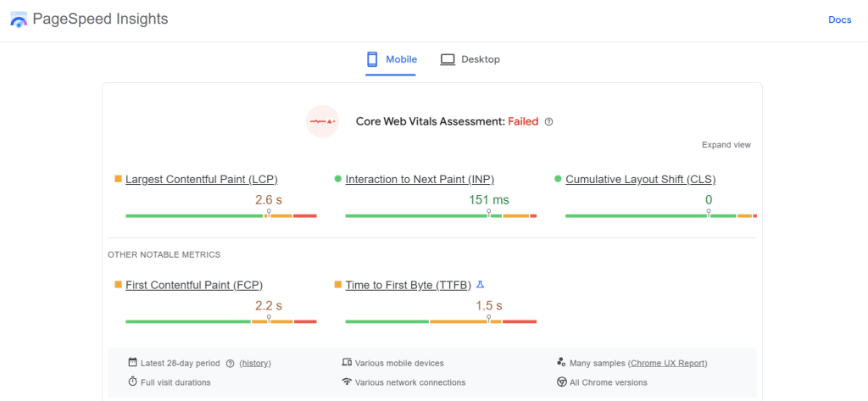The height and width of the screenshot is (401, 868).
Task: Click the mobile phone icon in Mobile tab
Action: click(372, 59)
